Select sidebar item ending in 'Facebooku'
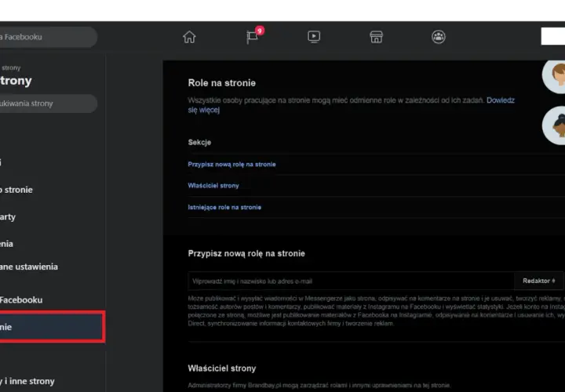This screenshot has width=565, height=392. click(x=21, y=299)
